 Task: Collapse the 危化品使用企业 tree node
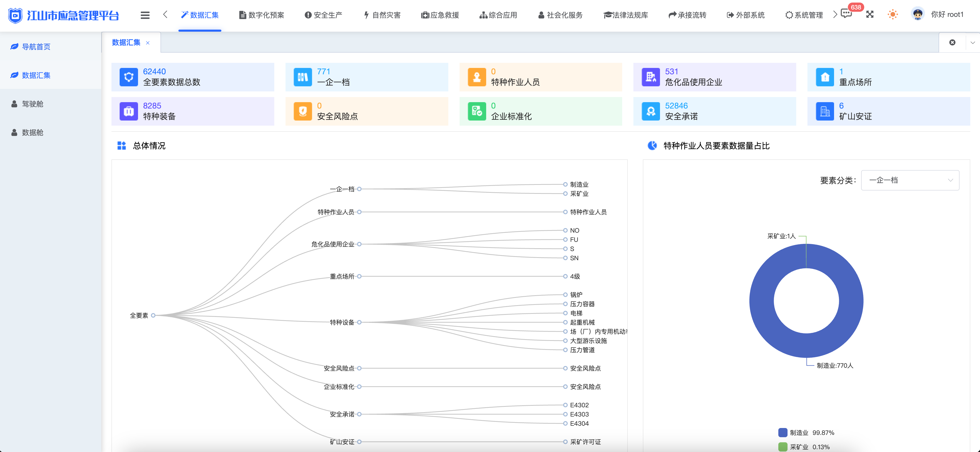pos(359,244)
